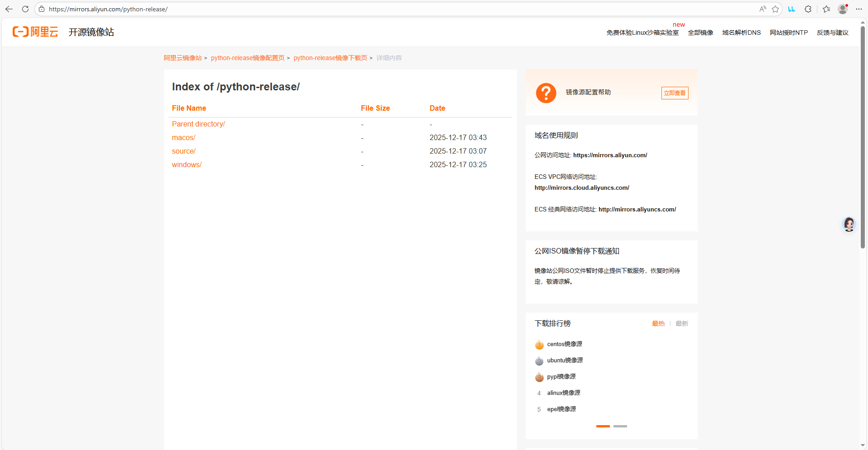The image size is (868, 450).
Task: Click the browser favorites star icon
Action: tap(776, 9)
